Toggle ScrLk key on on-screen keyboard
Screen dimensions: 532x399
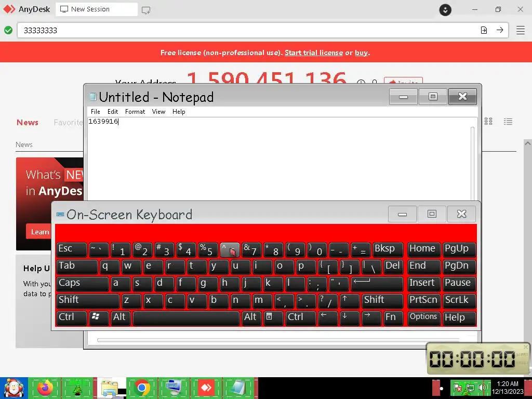click(459, 301)
